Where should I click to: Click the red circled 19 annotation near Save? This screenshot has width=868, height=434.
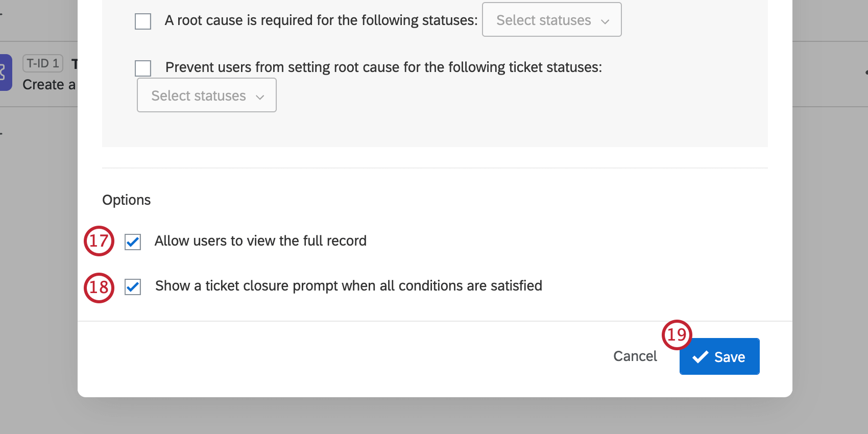pos(677,334)
